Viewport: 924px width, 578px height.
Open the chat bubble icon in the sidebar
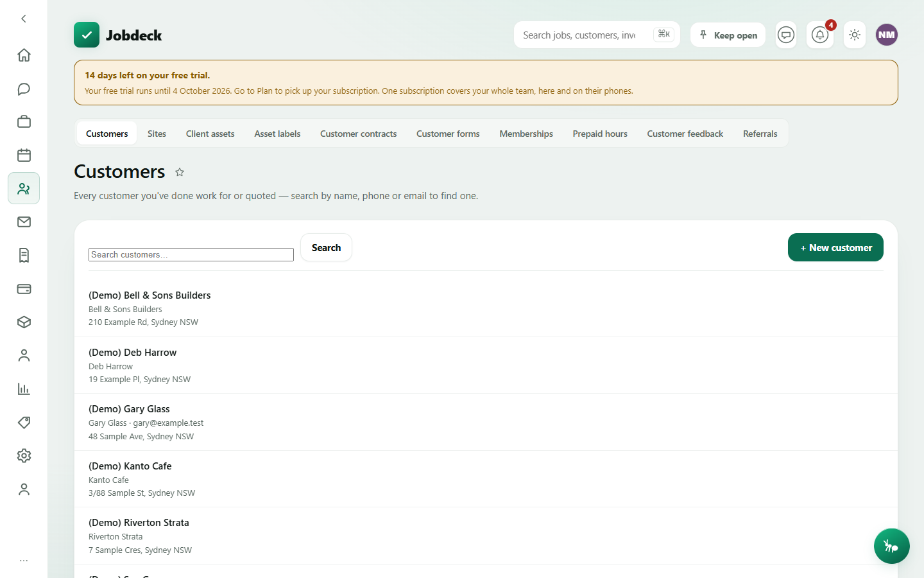coord(24,89)
